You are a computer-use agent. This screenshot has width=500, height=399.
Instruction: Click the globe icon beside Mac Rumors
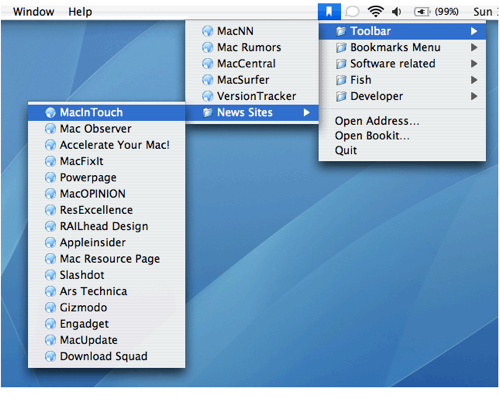pyautogui.click(x=207, y=48)
